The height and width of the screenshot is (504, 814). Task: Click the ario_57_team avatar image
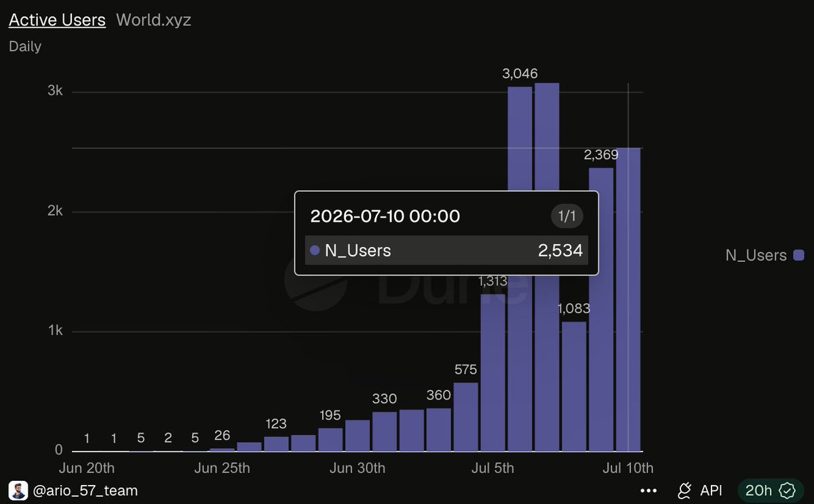tap(18, 490)
